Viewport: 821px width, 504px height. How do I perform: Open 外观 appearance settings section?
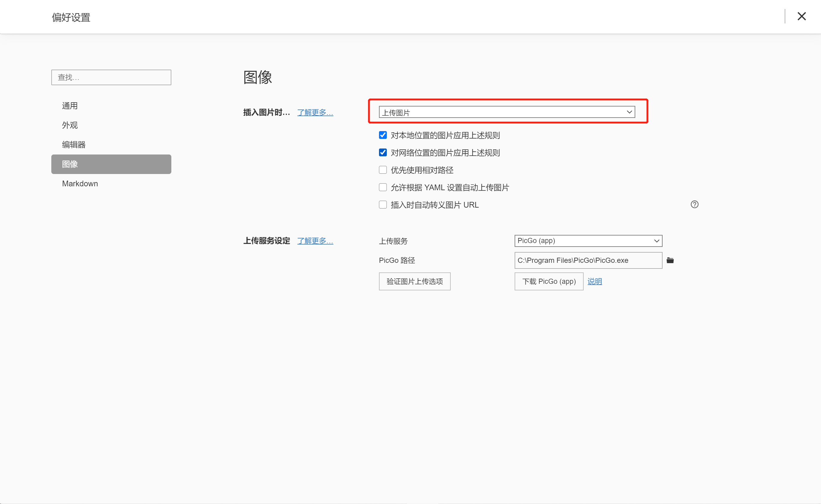(x=70, y=125)
